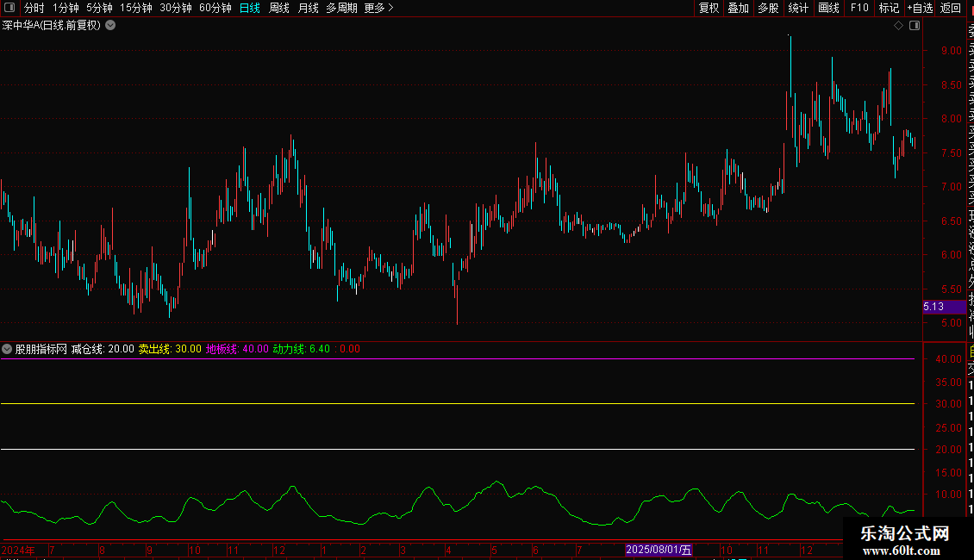Click the 叠加 overlay button
Screen dimensions: 974x560
[739, 8]
